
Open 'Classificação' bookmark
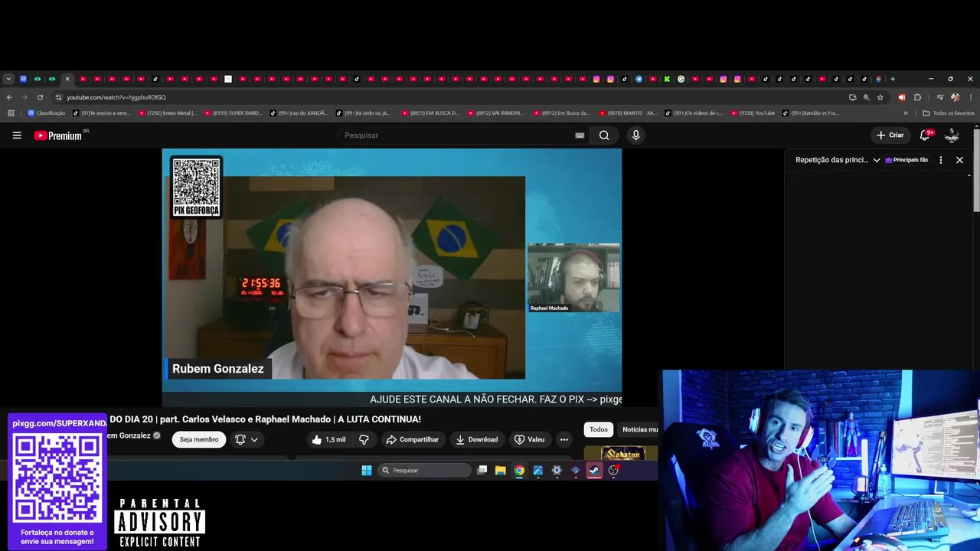pyautogui.click(x=47, y=113)
